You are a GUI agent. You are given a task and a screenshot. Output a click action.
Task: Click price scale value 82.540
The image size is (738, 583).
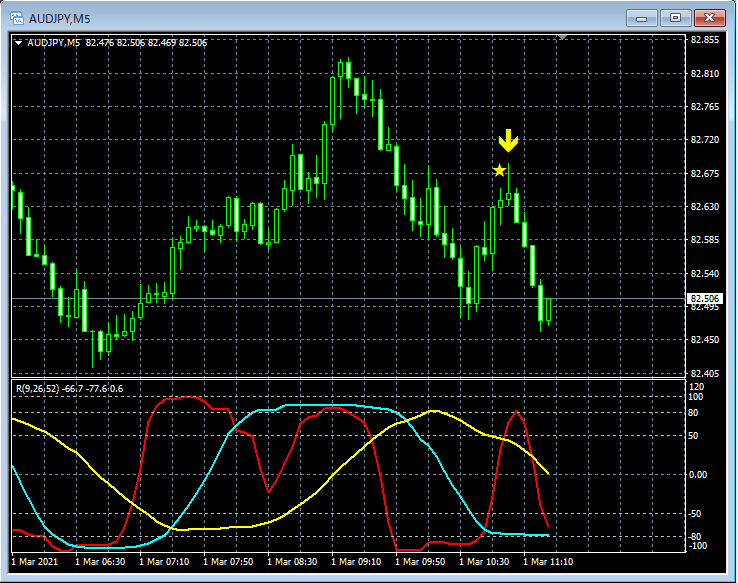pyautogui.click(x=705, y=273)
